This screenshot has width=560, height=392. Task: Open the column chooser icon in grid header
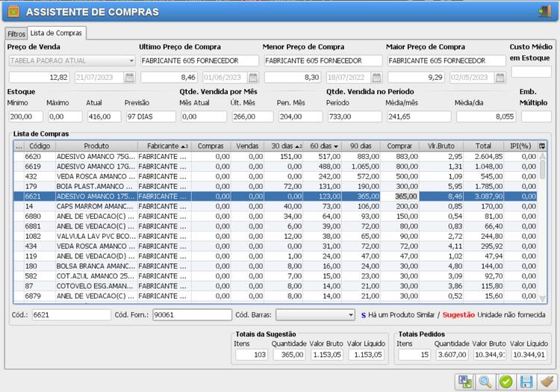[542, 146]
